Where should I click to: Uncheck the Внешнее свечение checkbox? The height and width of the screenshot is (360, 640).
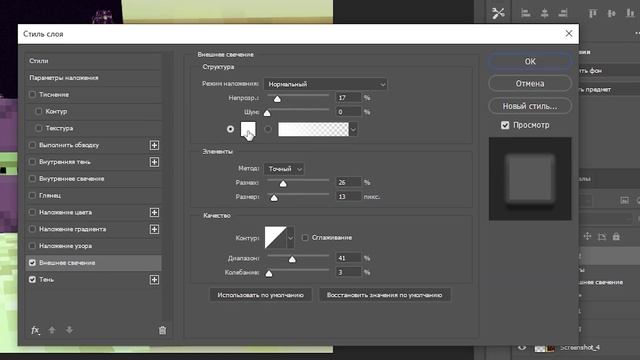pos(32,263)
